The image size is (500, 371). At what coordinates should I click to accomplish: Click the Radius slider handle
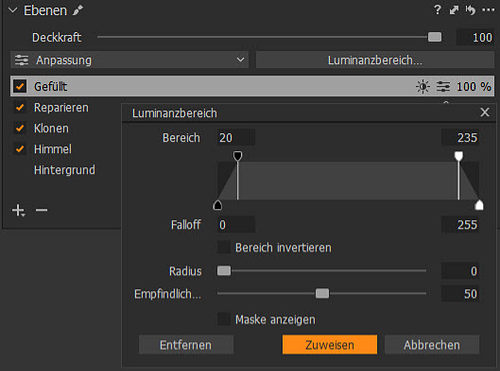[x=224, y=271]
